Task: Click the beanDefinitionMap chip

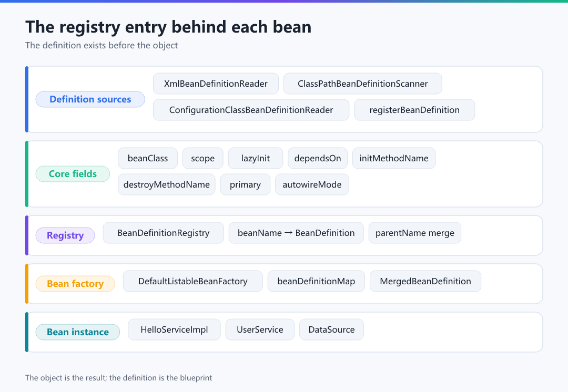Action: tap(316, 281)
